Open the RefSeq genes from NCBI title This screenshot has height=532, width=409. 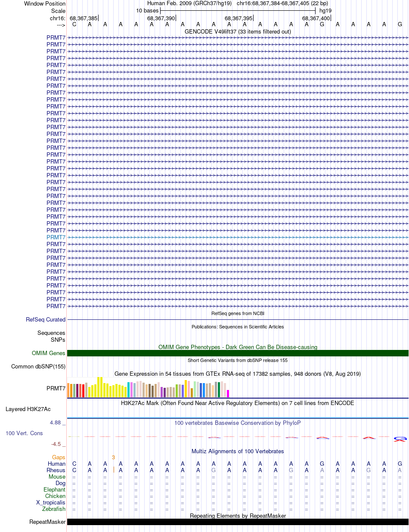pos(238,313)
